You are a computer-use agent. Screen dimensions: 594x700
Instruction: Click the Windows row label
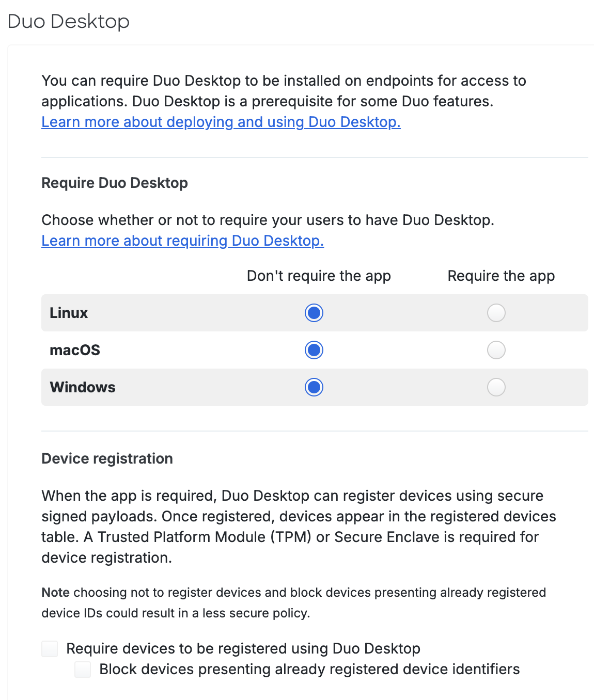(x=82, y=387)
